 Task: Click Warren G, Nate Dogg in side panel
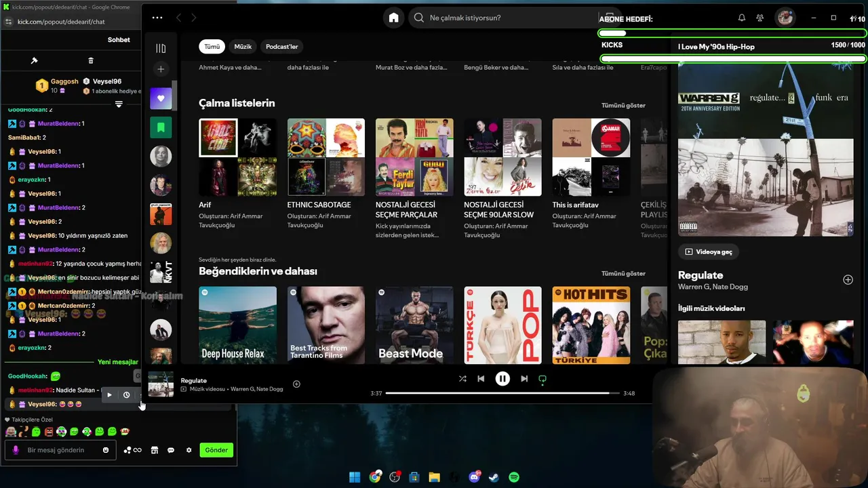713,287
